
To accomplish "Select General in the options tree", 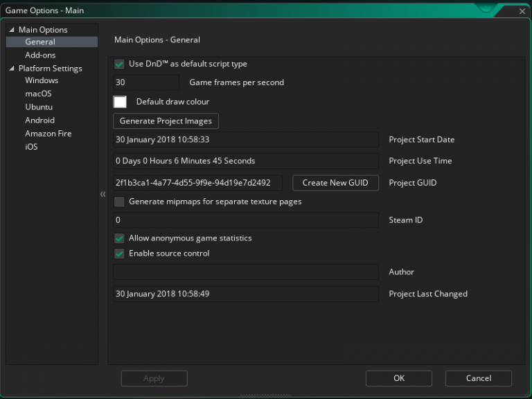I will click(52, 42).
